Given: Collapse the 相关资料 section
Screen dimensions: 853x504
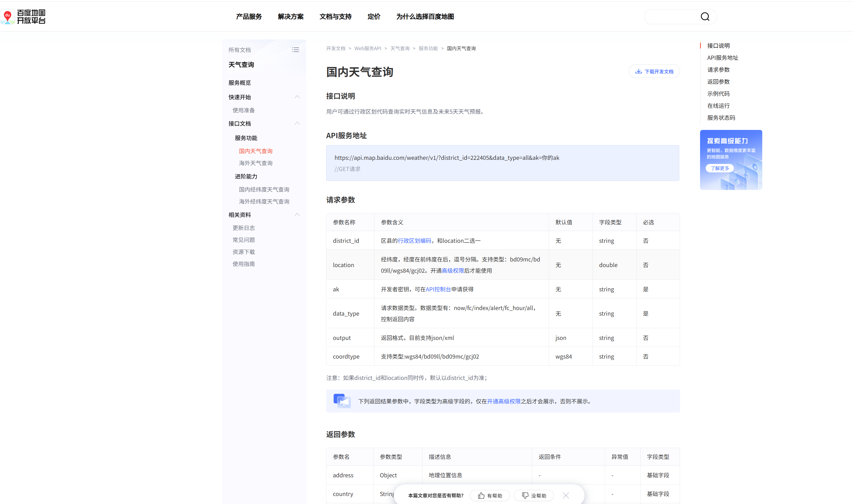Looking at the screenshot, I should (297, 215).
